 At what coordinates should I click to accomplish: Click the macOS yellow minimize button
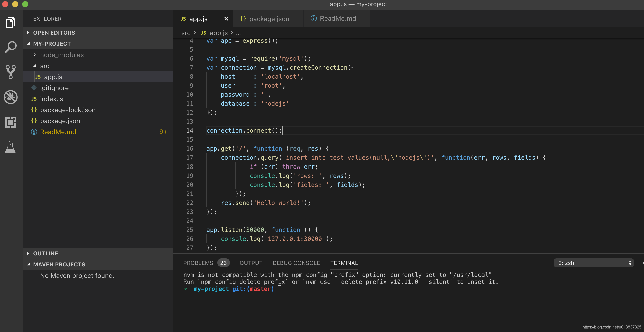(15, 4)
